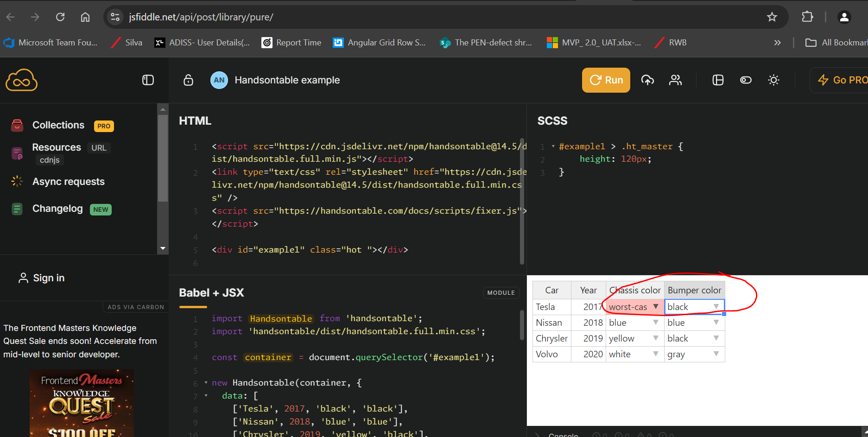Click the Frontend Masters ad image

[x=82, y=403]
